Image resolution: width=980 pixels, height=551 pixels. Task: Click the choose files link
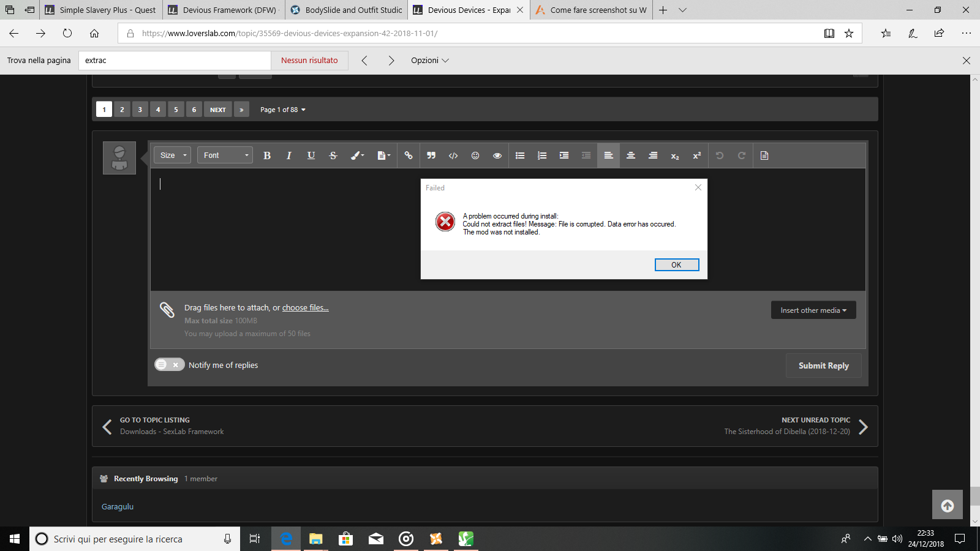click(305, 308)
